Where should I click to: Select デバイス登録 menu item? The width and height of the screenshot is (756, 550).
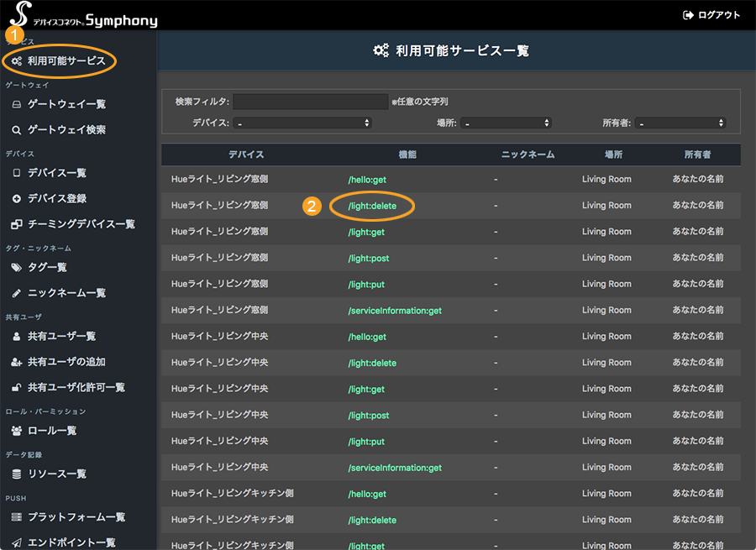click(57, 199)
